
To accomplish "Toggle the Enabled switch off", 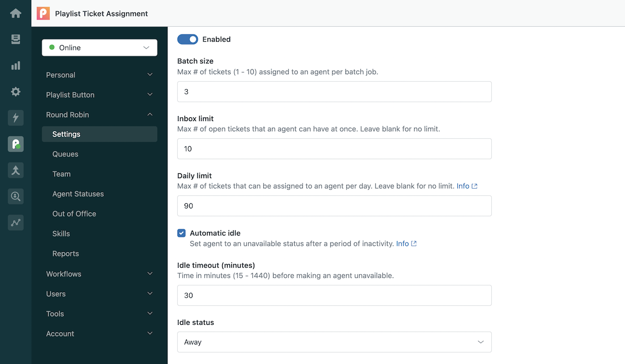I will (188, 39).
